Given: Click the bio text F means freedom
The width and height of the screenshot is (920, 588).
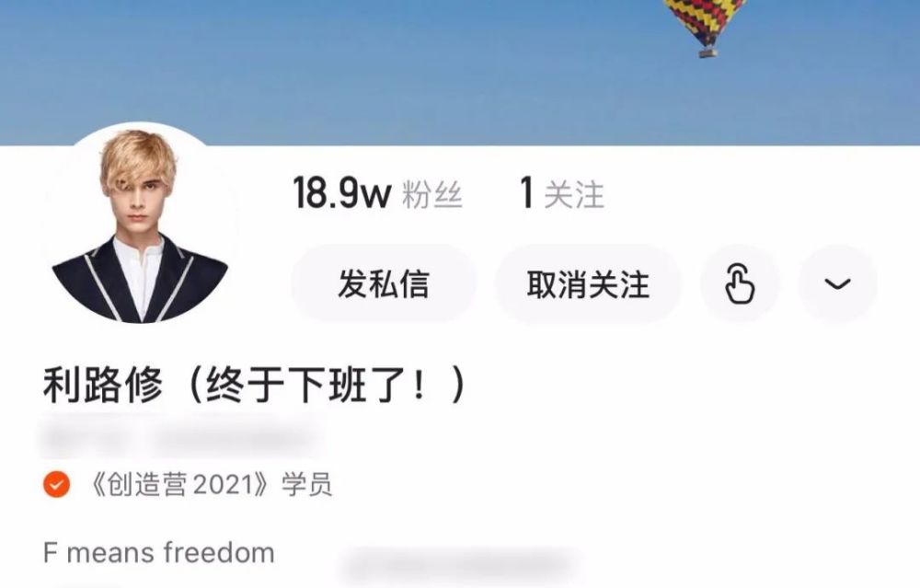Looking at the screenshot, I should [x=159, y=553].
